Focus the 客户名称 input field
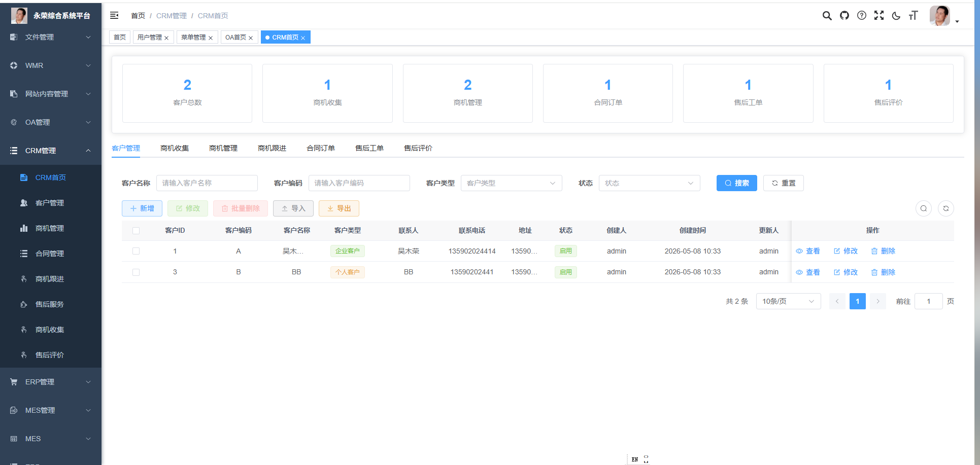Image resolution: width=980 pixels, height=465 pixels. pyautogui.click(x=207, y=183)
